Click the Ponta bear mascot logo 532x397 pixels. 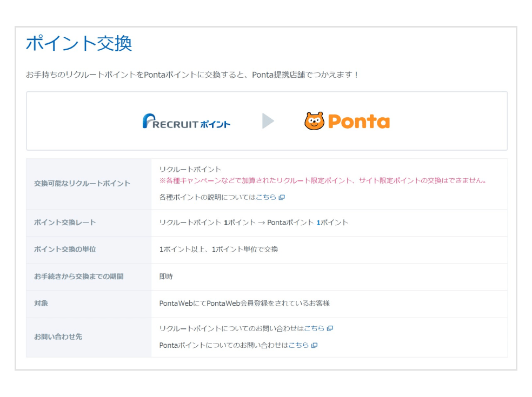[314, 121]
